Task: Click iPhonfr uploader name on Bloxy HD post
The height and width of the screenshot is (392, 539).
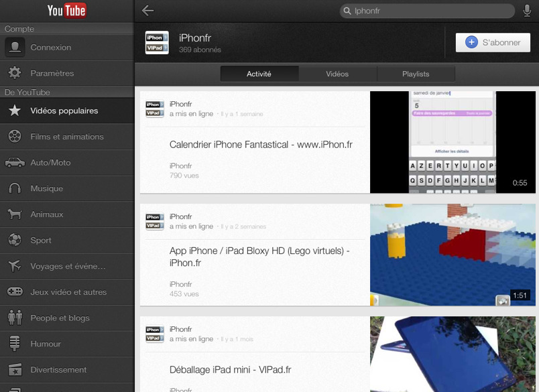Action: point(180,217)
